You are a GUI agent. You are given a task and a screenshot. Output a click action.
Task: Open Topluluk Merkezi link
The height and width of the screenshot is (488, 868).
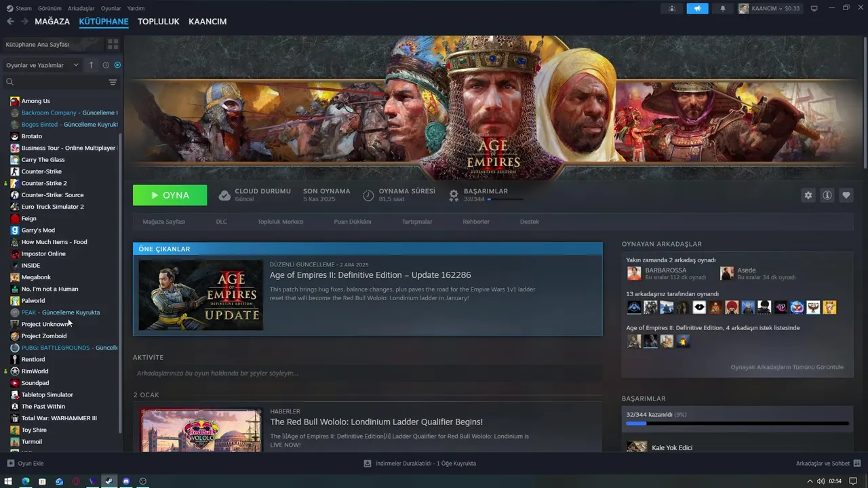point(280,222)
